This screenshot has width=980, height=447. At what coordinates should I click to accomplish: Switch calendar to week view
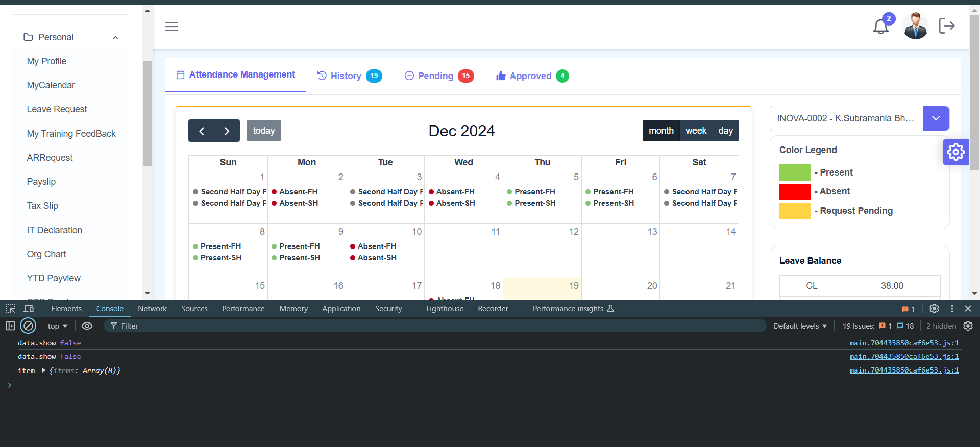696,131
